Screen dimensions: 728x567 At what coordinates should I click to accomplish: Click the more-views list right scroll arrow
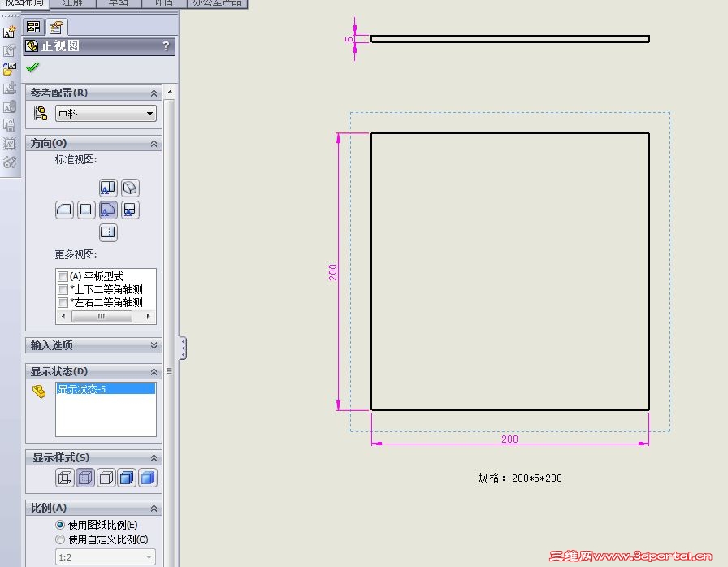pyautogui.click(x=148, y=317)
